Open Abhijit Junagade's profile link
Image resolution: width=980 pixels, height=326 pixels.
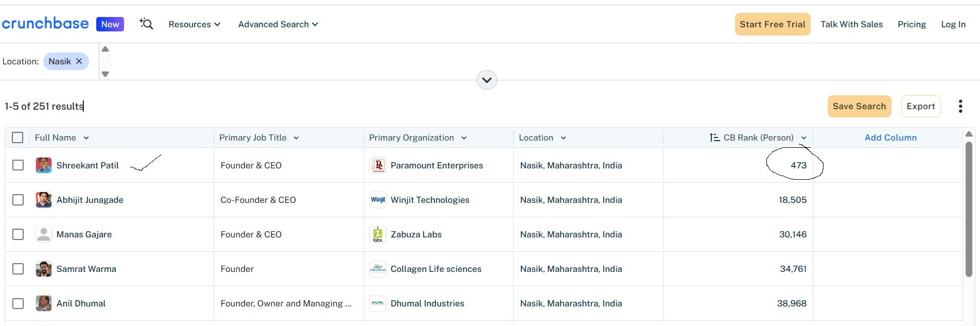[90, 200]
